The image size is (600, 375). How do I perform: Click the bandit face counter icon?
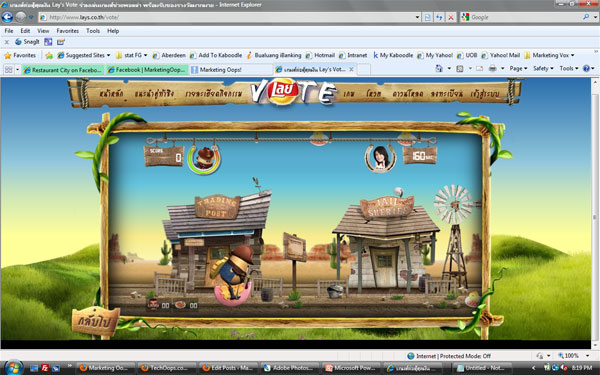click(153, 305)
